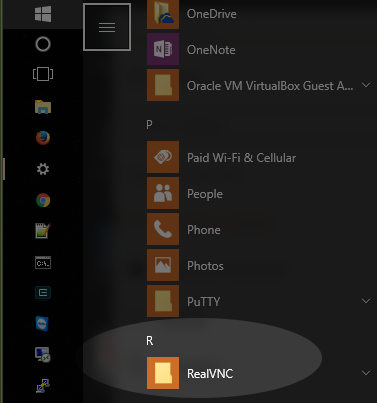Screen dimensions: 377x403
Task: Click the Photos app icon
Action: (x=163, y=265)
